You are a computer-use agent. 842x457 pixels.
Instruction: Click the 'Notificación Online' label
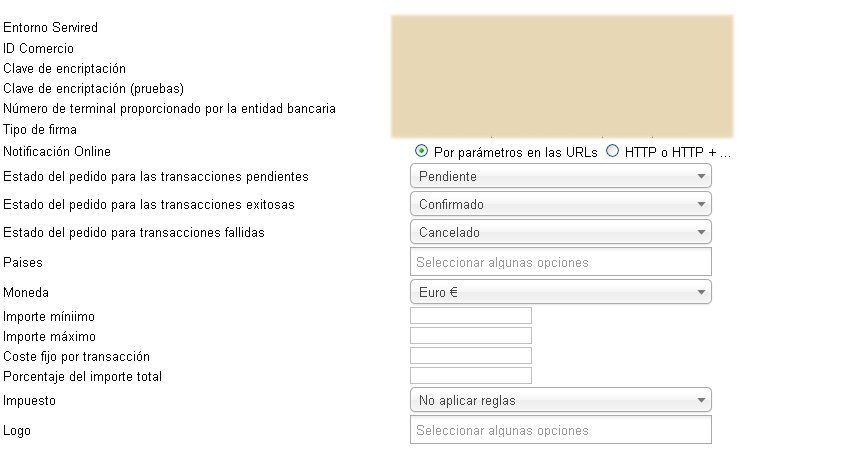point(57,151)
